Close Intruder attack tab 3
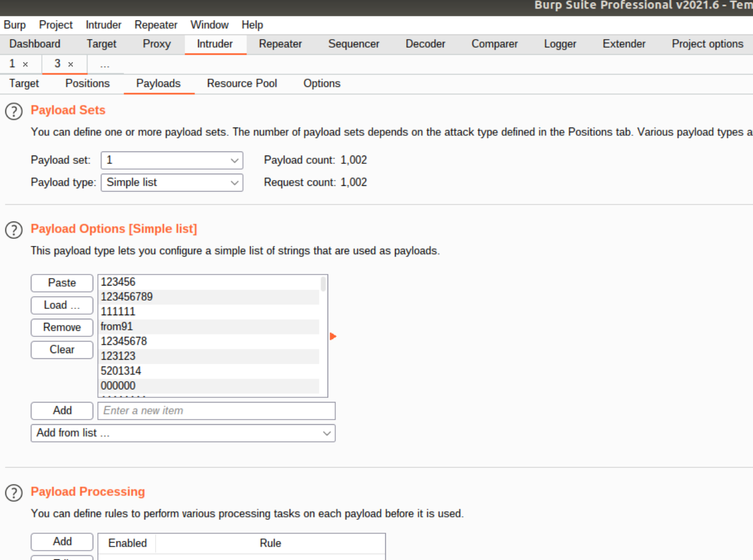The width and height of the screenshot is (753, 560). click(x=71, y=65)
